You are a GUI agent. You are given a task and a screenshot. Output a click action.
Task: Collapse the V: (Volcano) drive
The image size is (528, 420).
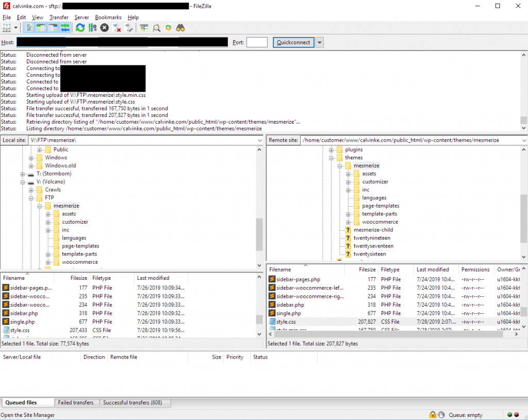pyautogui.click(x=23, y=182)
